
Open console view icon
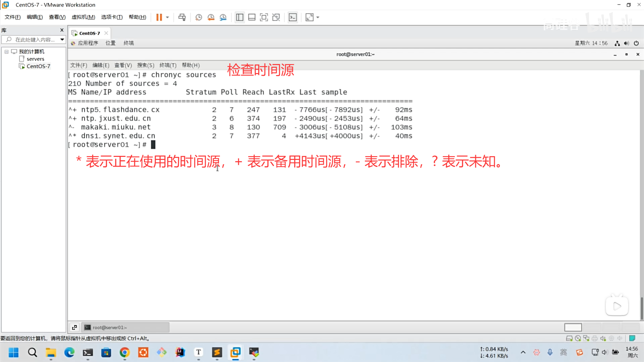pyautogui.click(x=293, y=17)
